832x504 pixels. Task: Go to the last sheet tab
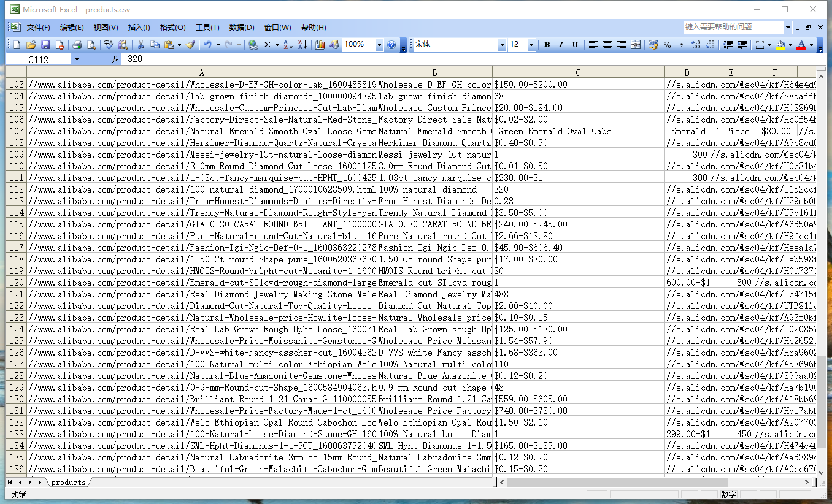40,483
